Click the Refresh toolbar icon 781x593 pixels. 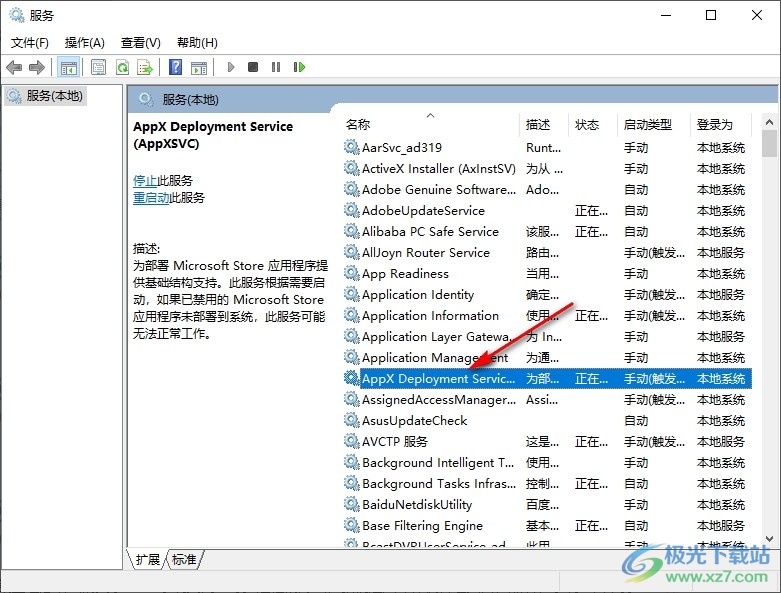pyautogui.click(x=122, y=67)
